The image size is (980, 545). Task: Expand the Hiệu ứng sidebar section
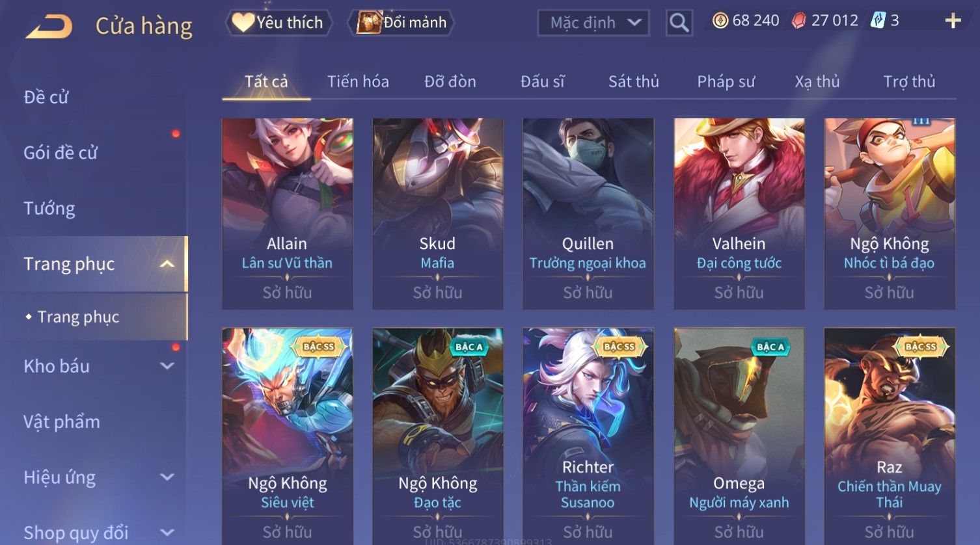[167, 477]
